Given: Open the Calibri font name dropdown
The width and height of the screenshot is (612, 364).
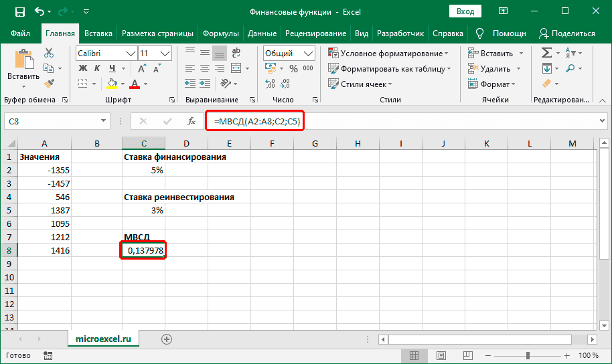Looking at the screenshot, I should coord(105,54).
